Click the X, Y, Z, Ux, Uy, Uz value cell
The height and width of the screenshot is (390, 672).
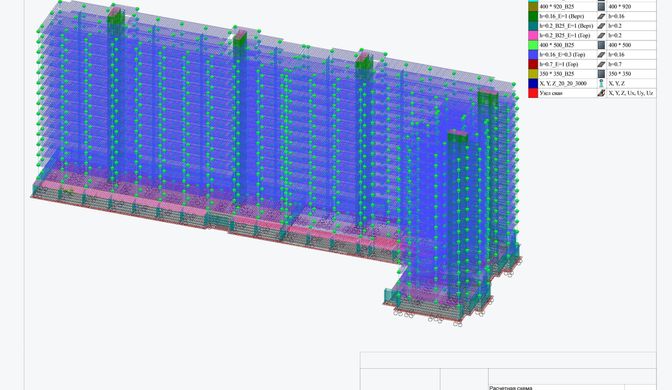point(631,93)
